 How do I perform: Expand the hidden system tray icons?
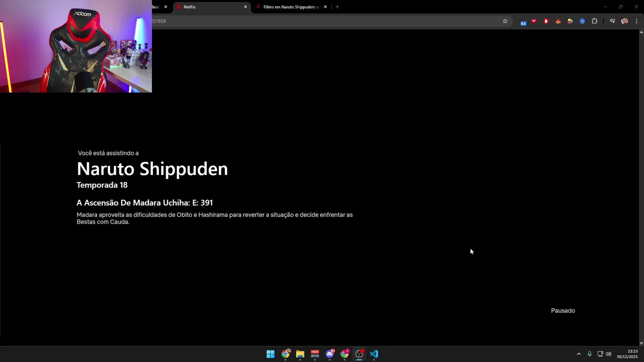coord(579,354)
